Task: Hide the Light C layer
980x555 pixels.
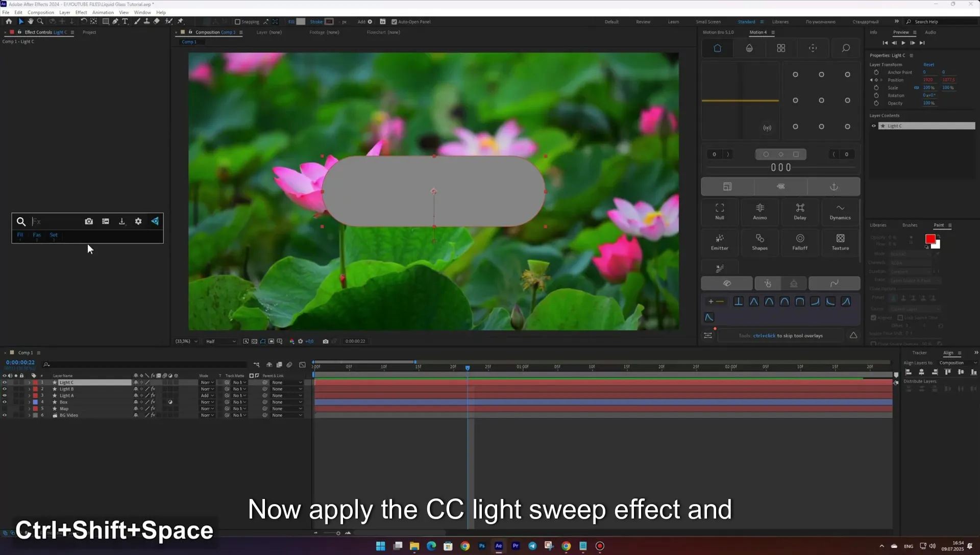Action: click(5, 383)
